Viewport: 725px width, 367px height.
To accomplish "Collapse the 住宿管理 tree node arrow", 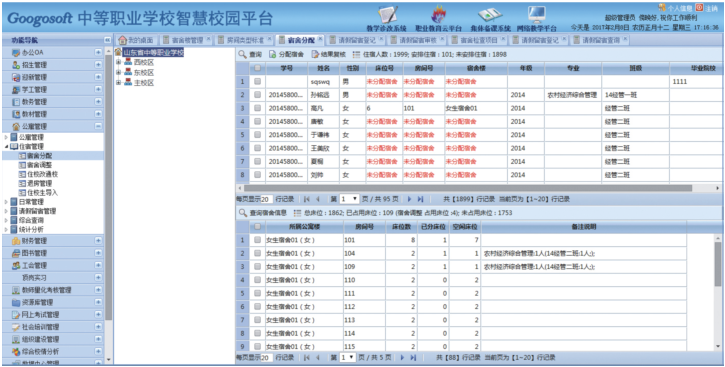I will 6,147.
